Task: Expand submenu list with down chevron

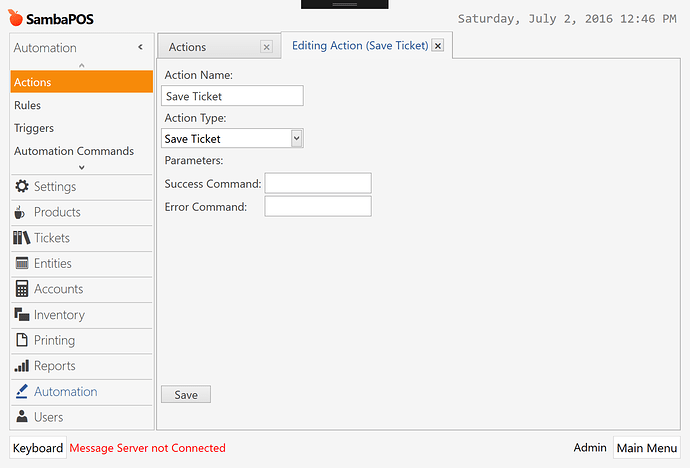Action: pyautogui.click(x=81, y=167)
